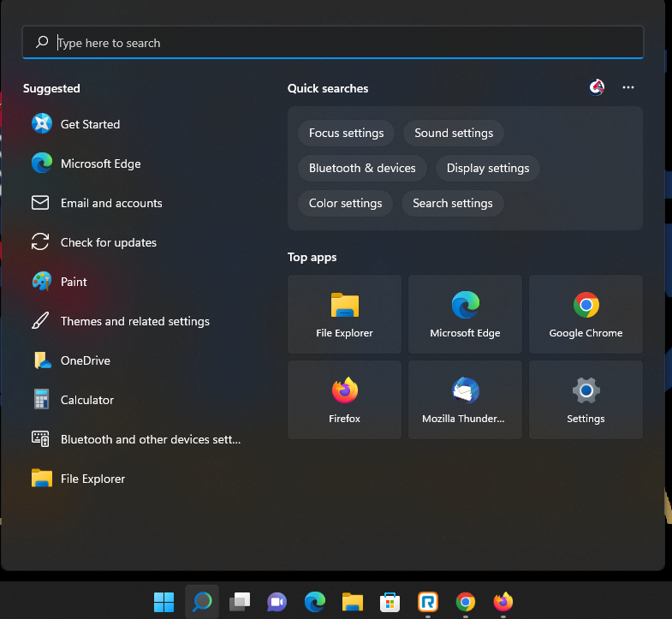Screen dimensions: 672x619
Task: Choose Search settings quick search
Action: 453,203
